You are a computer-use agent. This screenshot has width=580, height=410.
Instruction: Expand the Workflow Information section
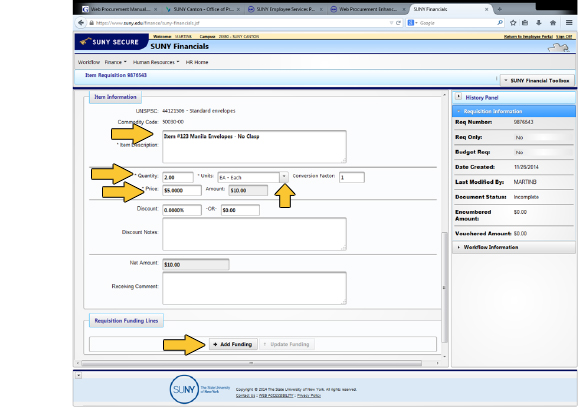tap(513, 247)
